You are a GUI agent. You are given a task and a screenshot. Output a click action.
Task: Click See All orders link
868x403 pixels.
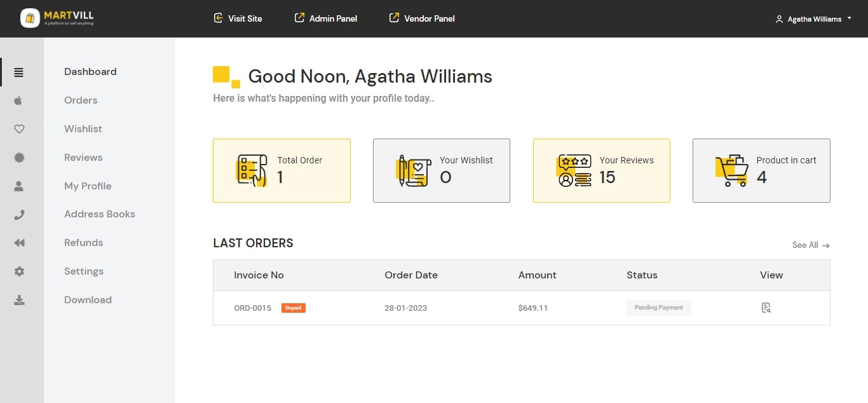point(810,245)
